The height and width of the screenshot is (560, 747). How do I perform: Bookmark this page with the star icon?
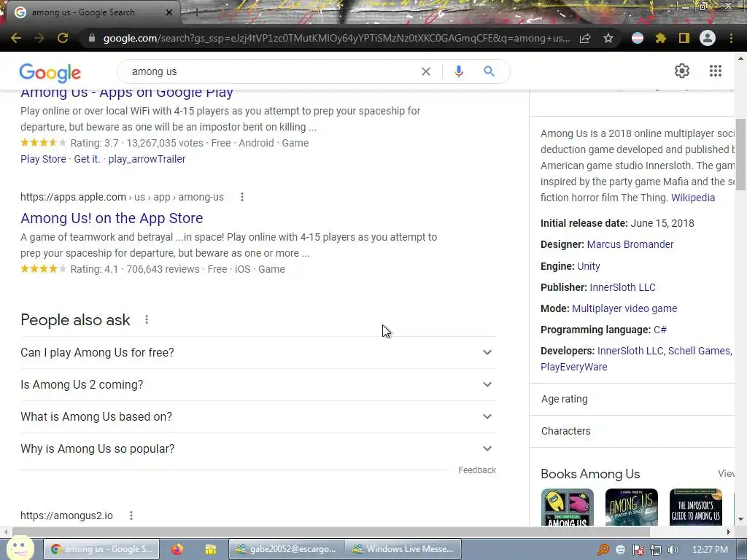pos(608,38)
